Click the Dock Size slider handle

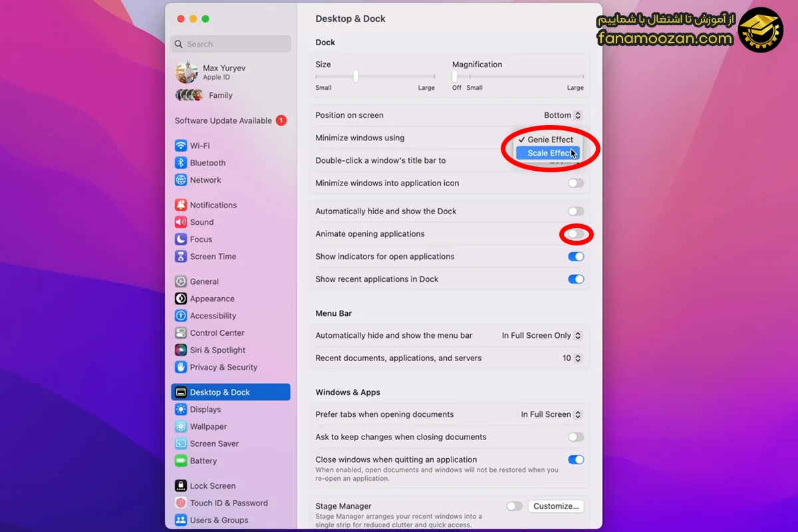(x=356, y=76)
